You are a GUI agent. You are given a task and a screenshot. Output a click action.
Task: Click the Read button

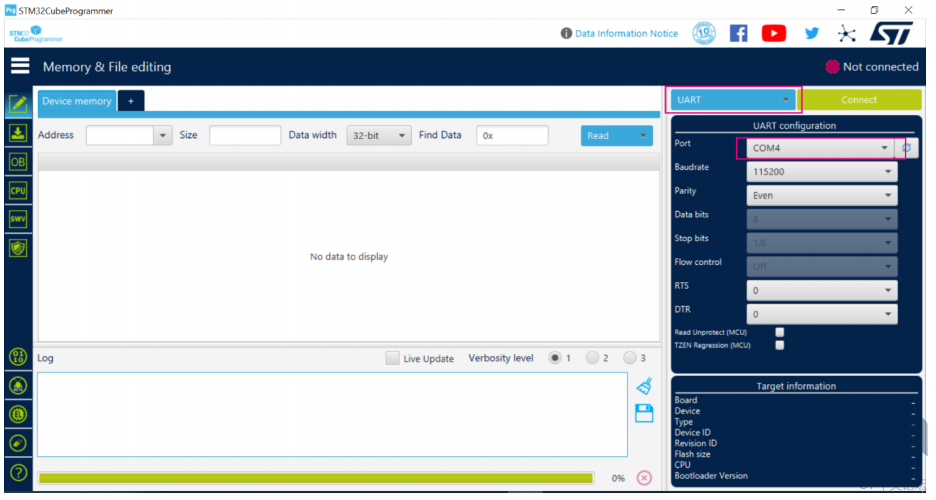pyautogui.click(x=608, y=135)
